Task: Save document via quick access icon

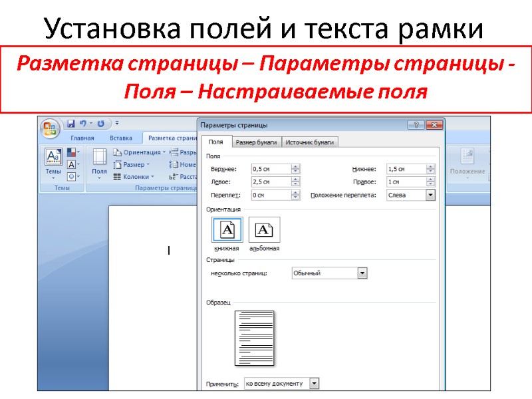Action: click(x=70, y=124)
